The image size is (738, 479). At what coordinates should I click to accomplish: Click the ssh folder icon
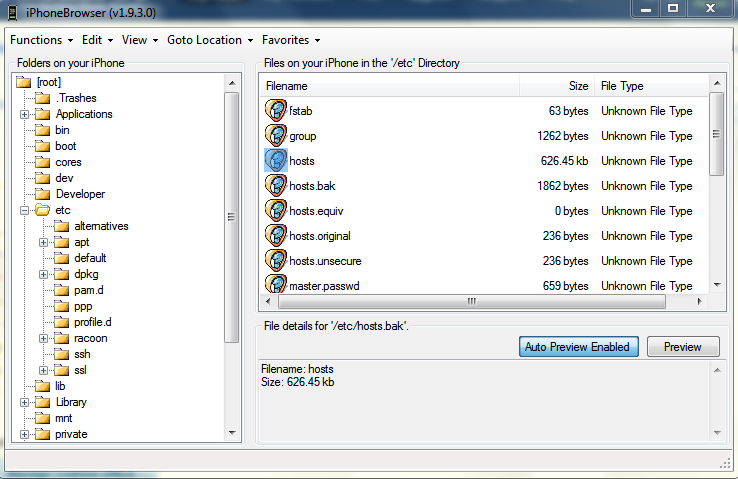click(x=62, y=354)
